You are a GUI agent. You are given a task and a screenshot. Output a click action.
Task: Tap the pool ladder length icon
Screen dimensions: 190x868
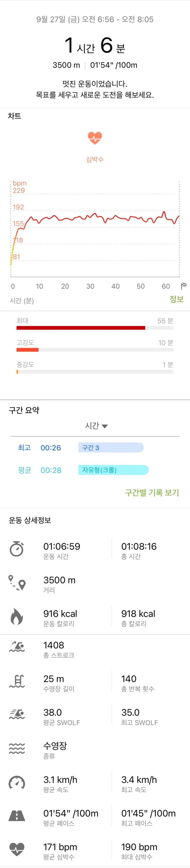click(17, 681)
